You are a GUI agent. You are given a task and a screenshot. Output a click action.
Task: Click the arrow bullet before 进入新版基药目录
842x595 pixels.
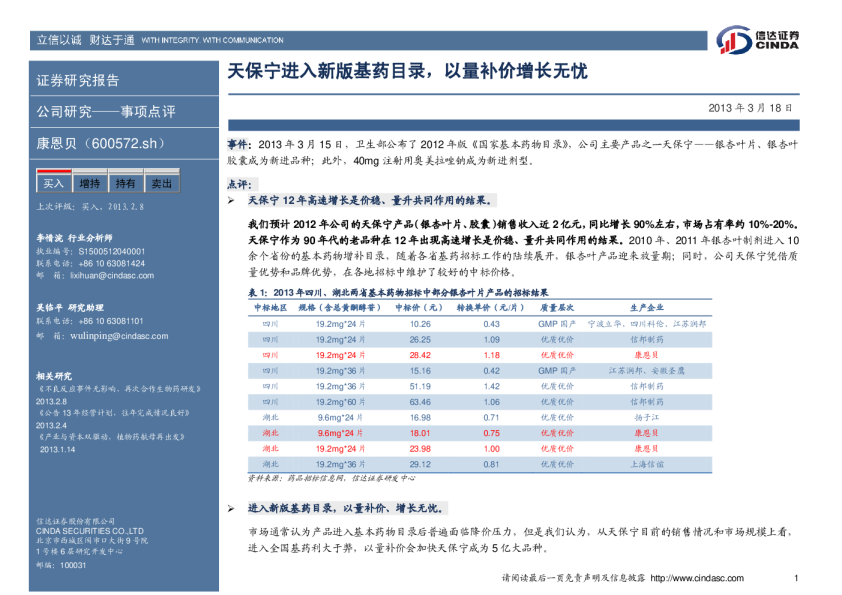pyautogui.click(x=231, y=508)
